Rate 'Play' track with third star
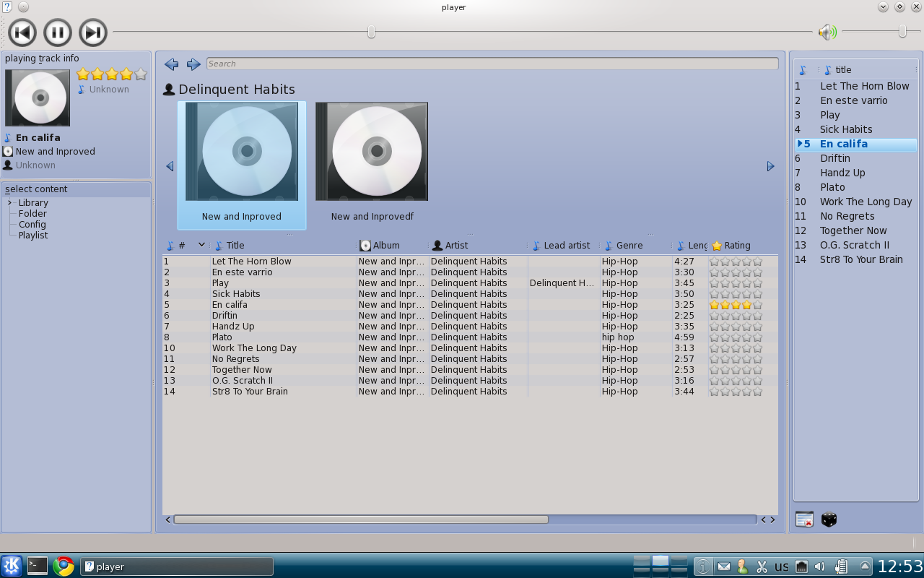This screenshot has width=924, height=578. 736,283
